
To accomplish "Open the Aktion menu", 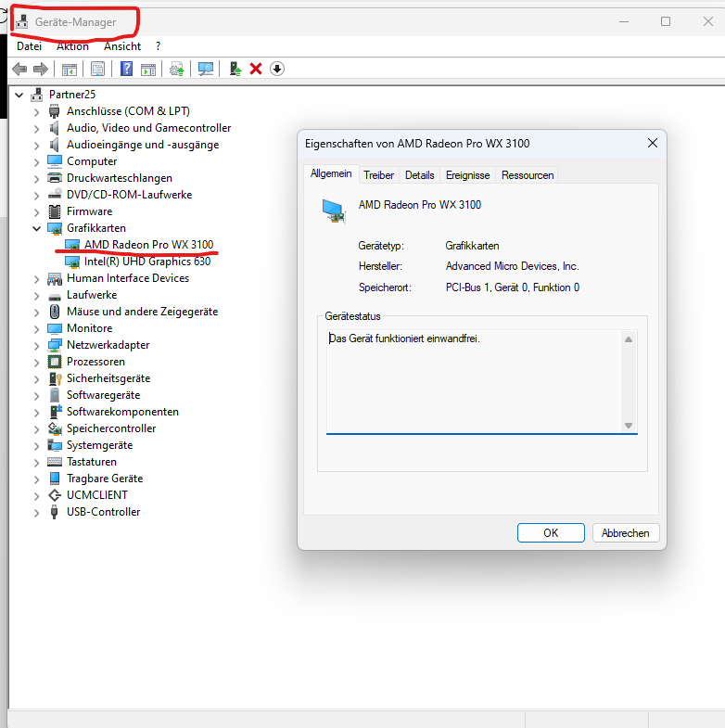I will point(72,46).
